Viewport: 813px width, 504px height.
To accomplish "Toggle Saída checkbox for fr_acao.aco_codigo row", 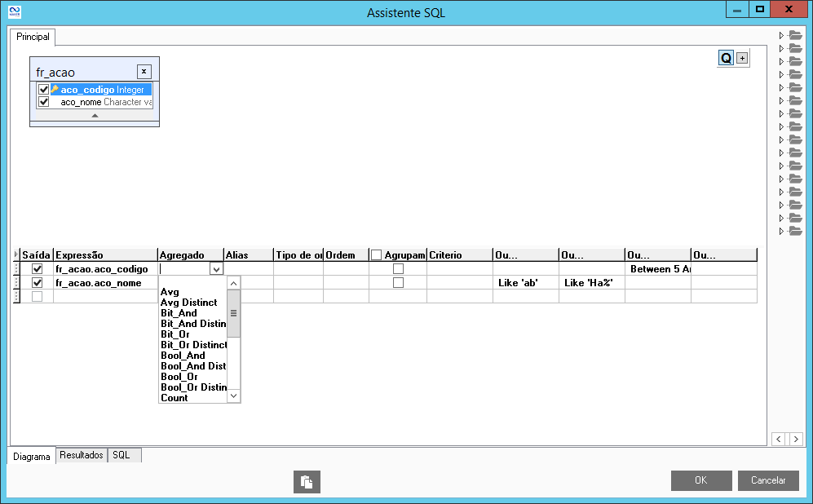I will pyautogui.click(x=37, y=269).
